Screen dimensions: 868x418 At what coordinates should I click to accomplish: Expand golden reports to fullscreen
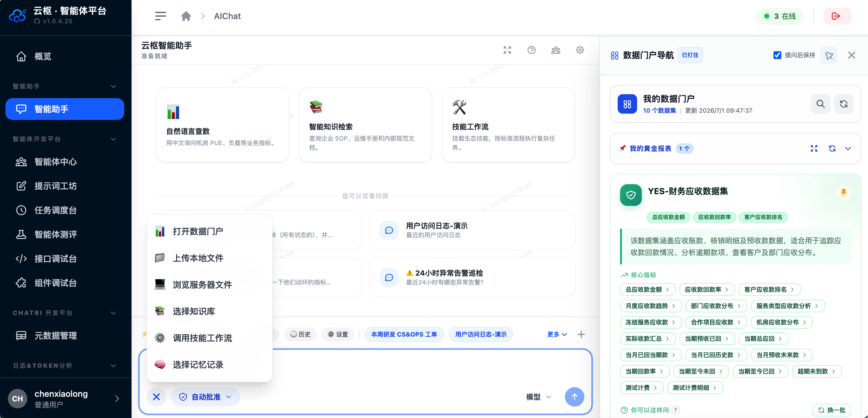click(814, 148)
